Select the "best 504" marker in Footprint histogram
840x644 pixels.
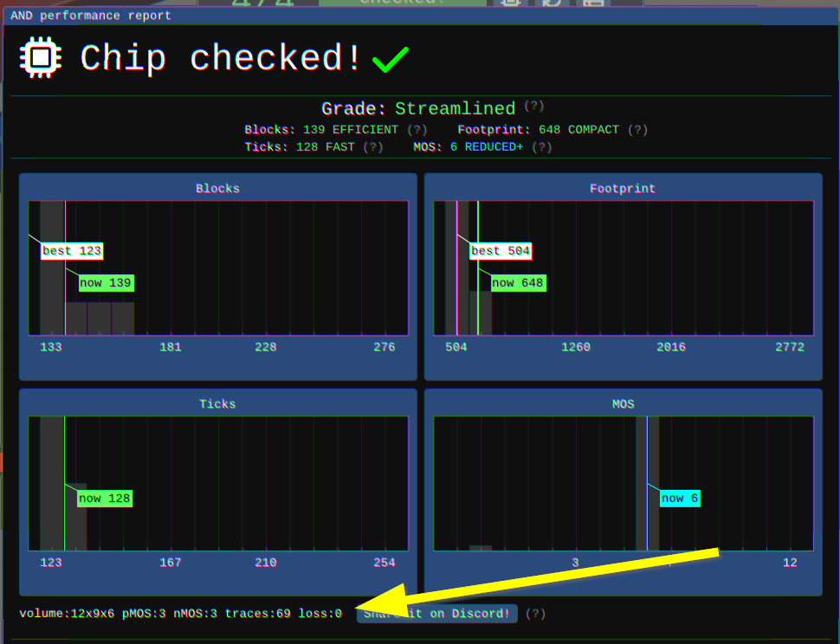coord(500,251)
